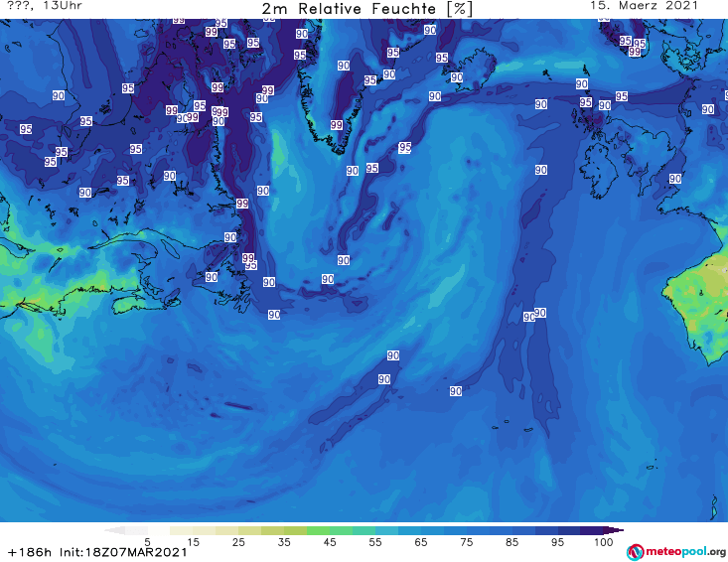728x562 pixels.
Task: Select the title "2m Relative Feuchte [%]"
Action: click(367, 9)
